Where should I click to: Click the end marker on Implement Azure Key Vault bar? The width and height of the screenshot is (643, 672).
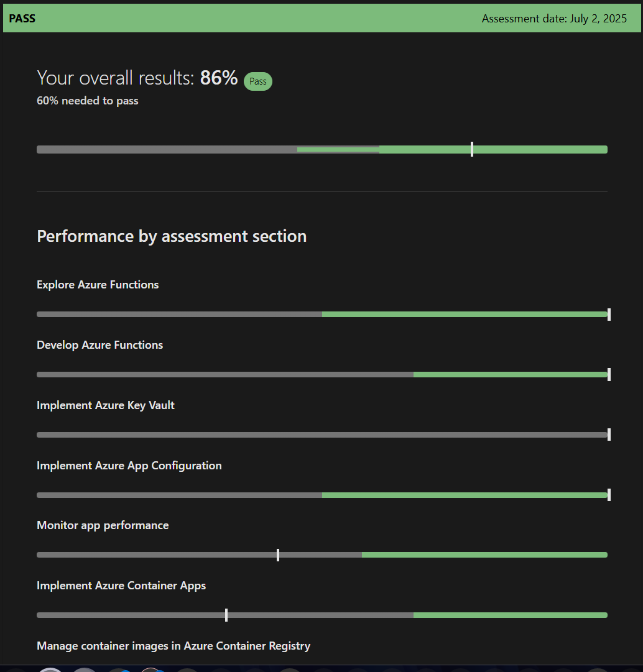(609, 435)
